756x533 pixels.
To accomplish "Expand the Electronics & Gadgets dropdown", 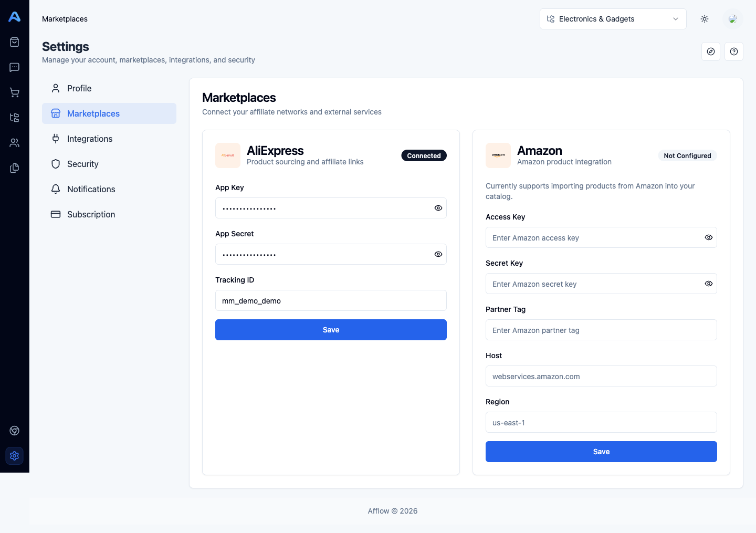I will tap(613, 19).
